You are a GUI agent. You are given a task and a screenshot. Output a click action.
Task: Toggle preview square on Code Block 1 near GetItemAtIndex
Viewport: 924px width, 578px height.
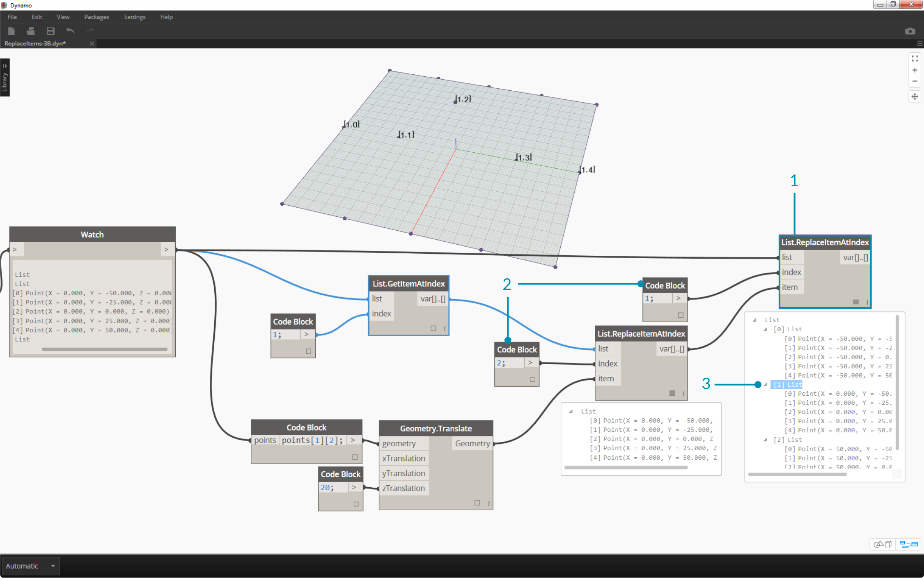point(309,351)
